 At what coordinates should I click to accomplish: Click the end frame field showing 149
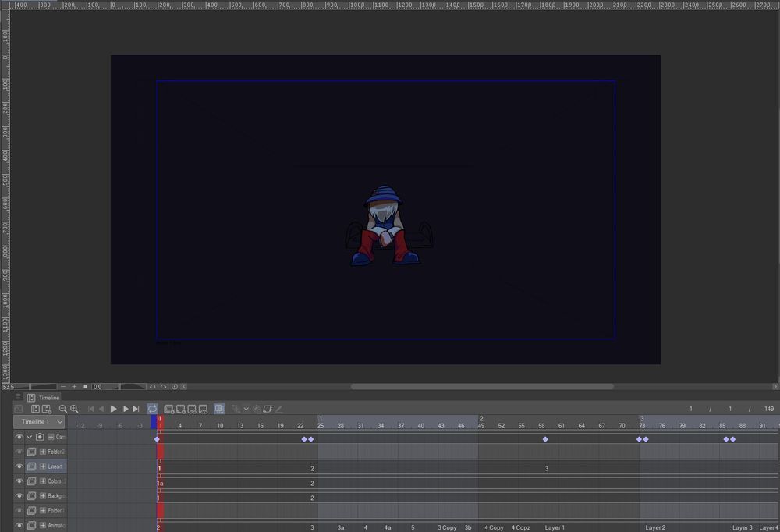(768, 409)
